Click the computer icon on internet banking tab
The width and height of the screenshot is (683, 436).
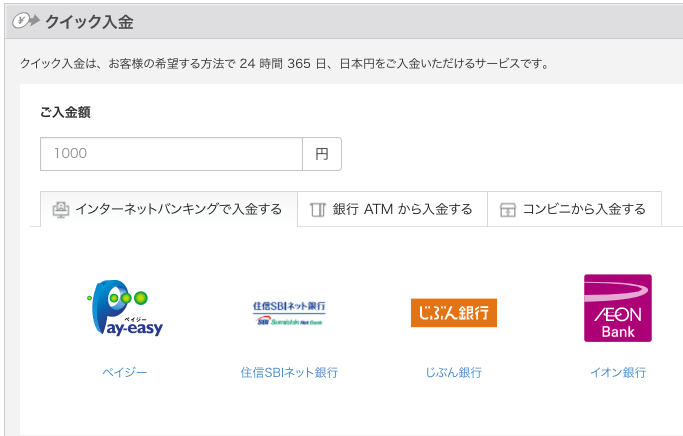61,210
